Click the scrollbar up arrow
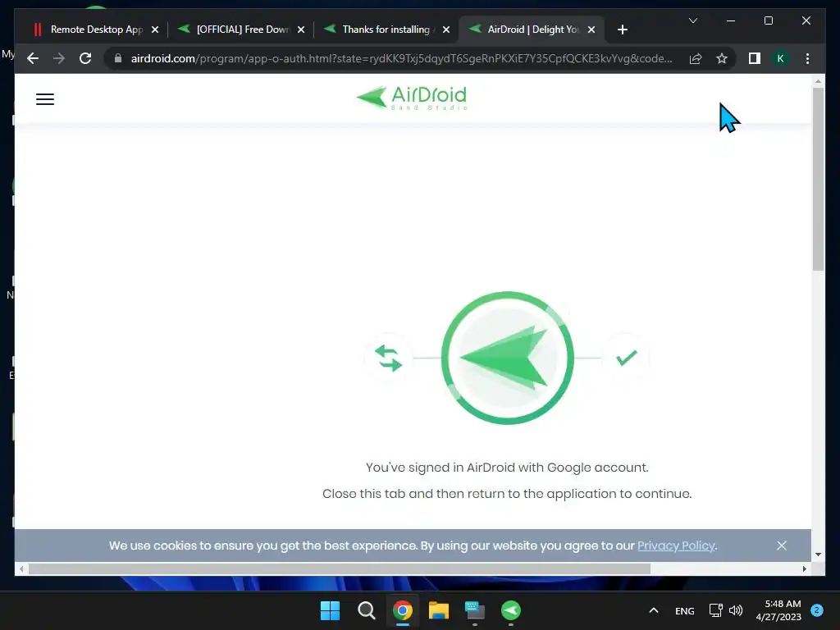Viewport: 840px width, 630px height. 818,81
